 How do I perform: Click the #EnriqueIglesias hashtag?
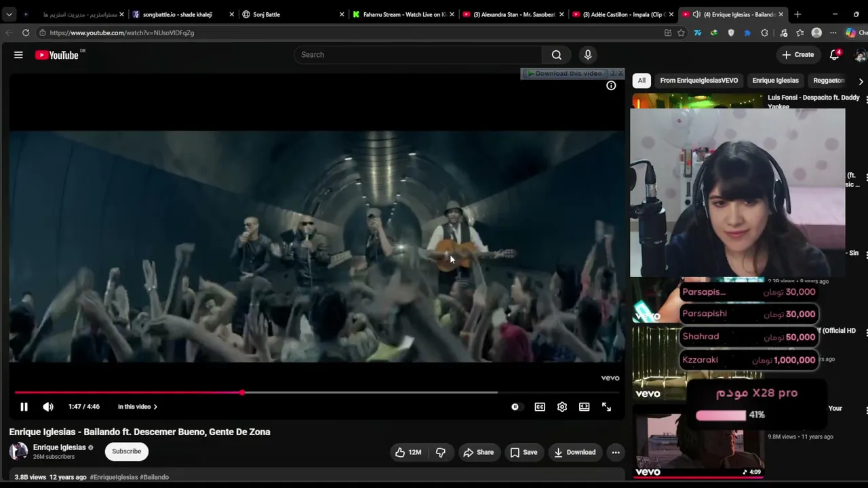(x=115, y=477)
